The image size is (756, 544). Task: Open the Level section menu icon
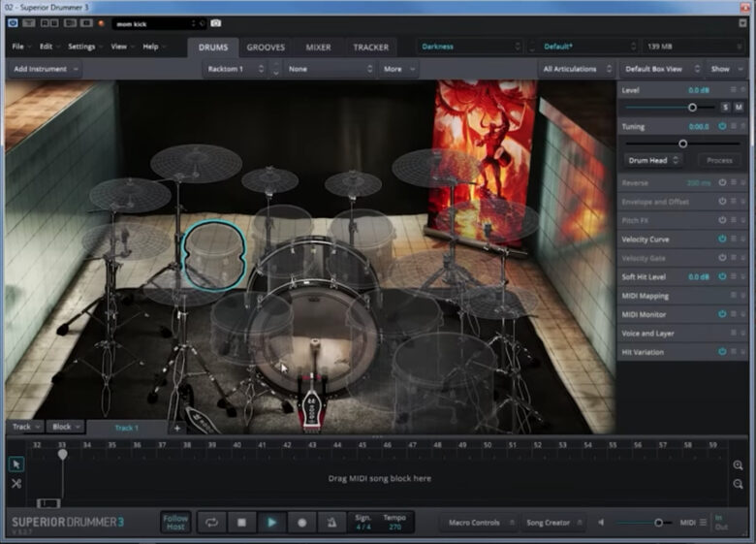[x=733, y=90]
